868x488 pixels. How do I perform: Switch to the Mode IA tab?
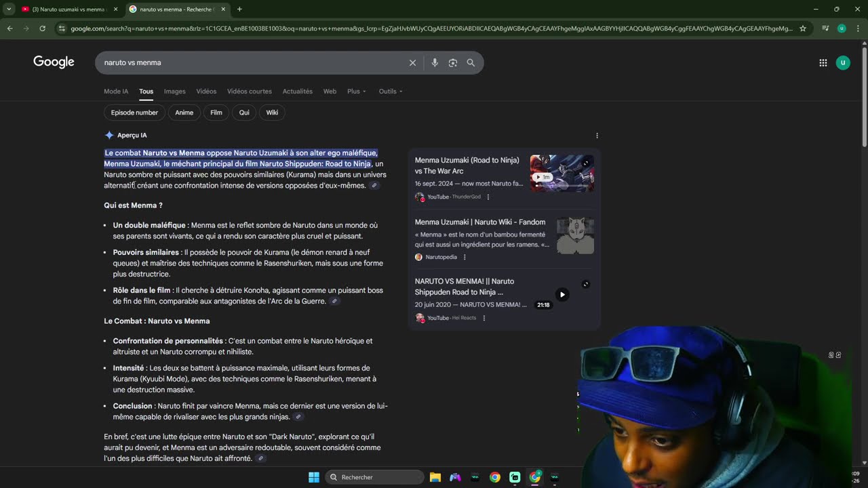(x=116, y=91)
